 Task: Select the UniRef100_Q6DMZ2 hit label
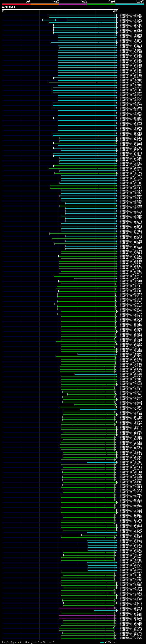tap(131, 565)
